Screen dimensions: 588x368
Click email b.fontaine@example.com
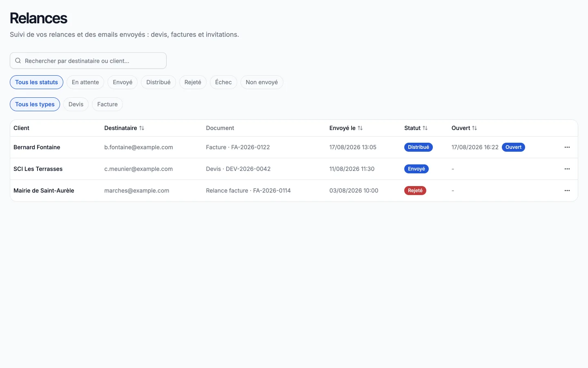(138, 147)
